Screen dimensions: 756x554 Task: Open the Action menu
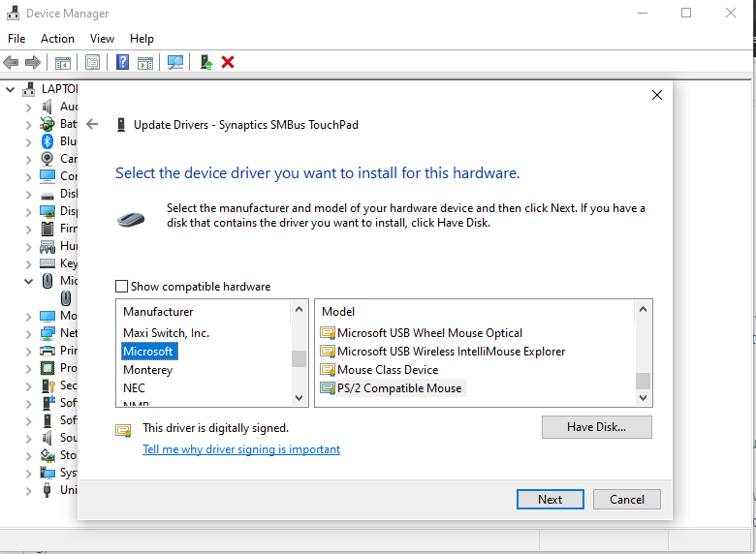(x=57, y=39)
